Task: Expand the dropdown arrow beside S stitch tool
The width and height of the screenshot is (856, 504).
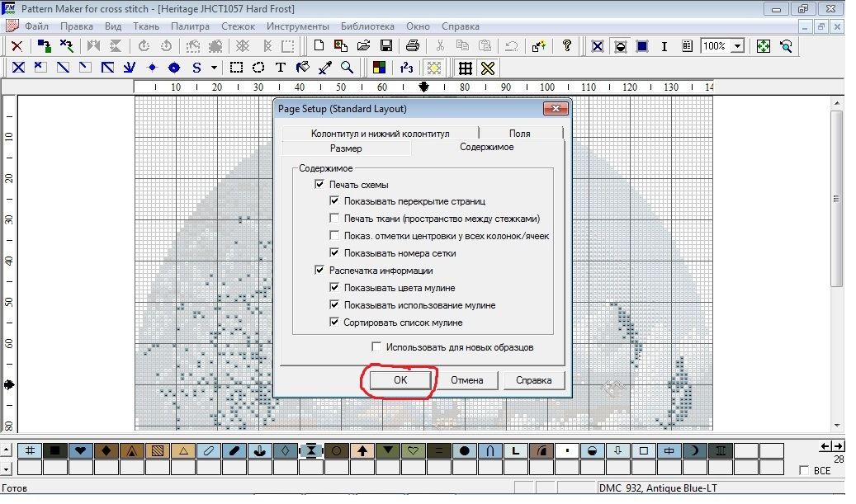Action: pyautogui.click(x=215, y=68)
